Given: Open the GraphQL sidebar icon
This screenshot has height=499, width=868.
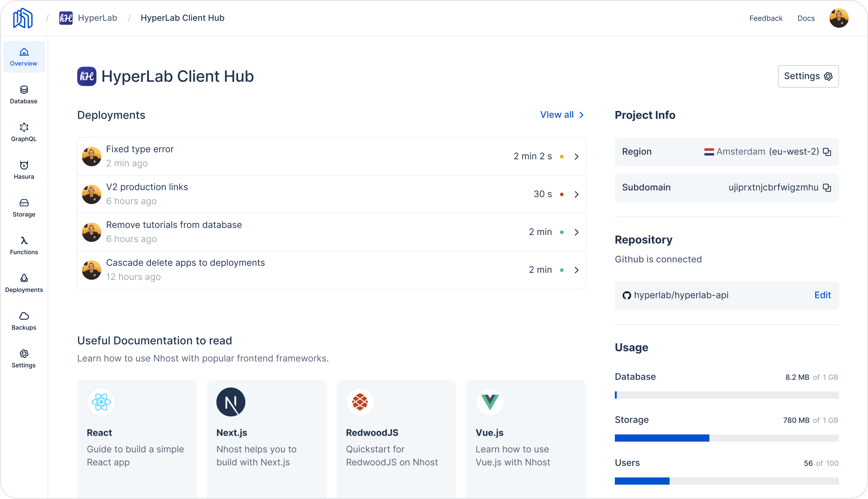Looking at the screenshot, I should [x=24, y=127].
